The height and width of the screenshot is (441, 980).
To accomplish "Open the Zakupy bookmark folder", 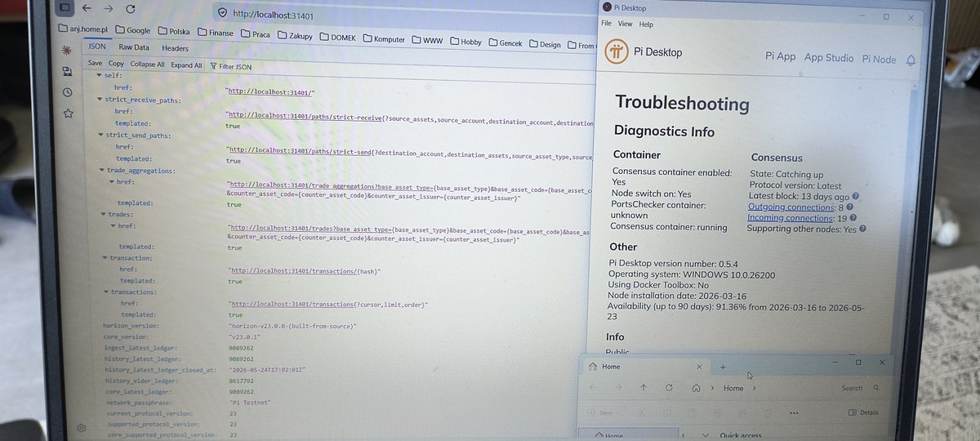I will pos(295,36).
